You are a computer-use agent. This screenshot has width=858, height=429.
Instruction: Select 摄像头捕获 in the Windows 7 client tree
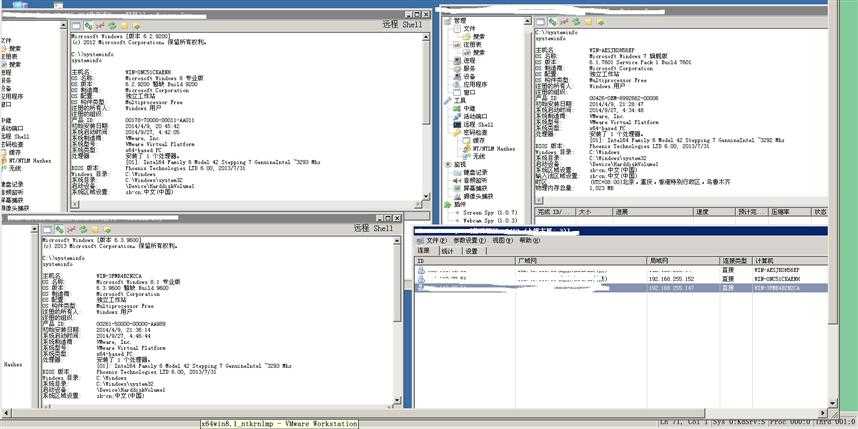click(x=479, y=196)
